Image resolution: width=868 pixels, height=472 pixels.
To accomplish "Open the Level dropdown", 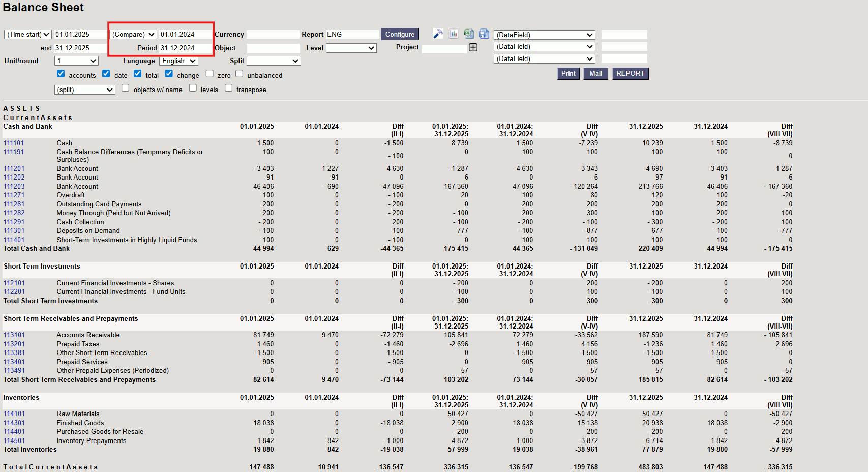I will pos(351,48).
